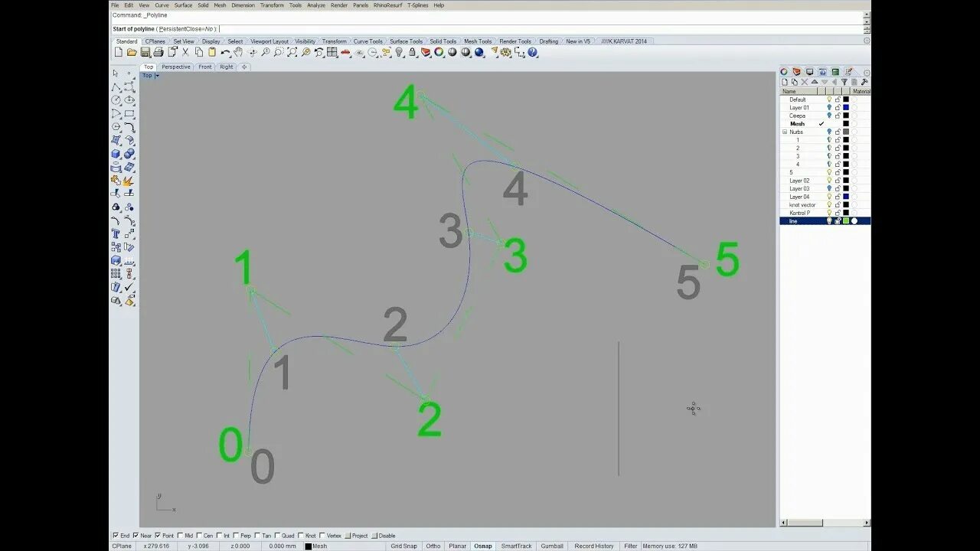Uncheck the End osnap
The height and width of the screenshot is (551, 980).
[x=116, y=536]
